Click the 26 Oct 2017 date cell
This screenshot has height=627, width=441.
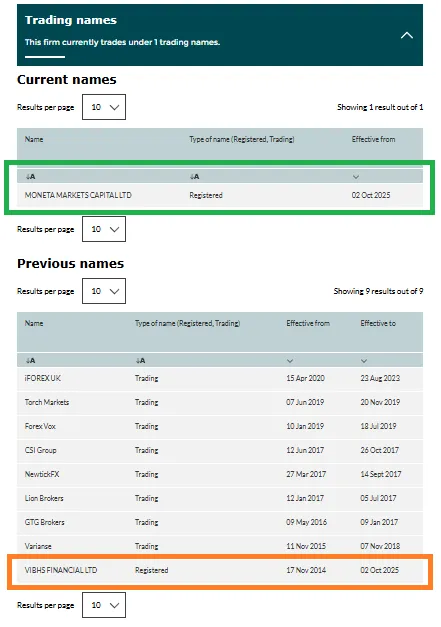[380, 450]
